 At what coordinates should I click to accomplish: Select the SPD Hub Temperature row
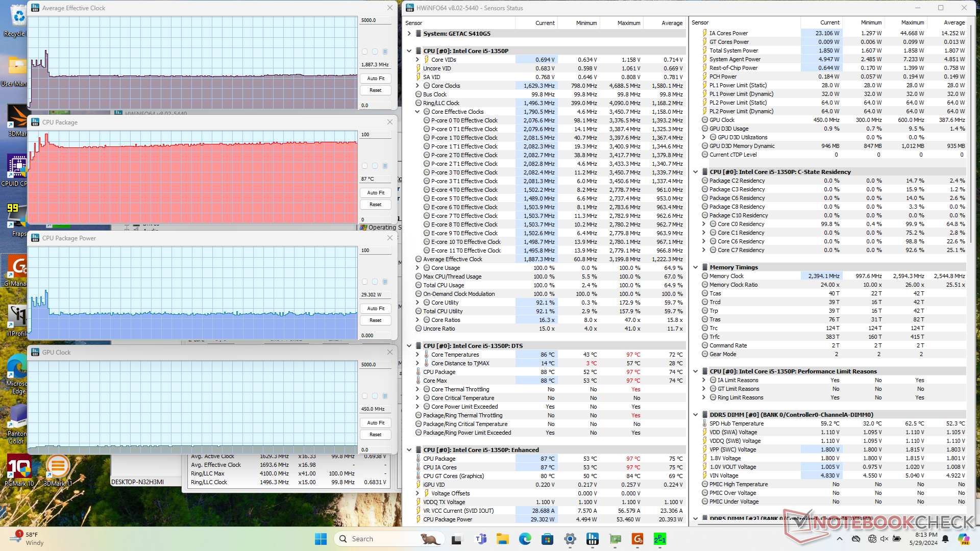(x=834, y=423)
